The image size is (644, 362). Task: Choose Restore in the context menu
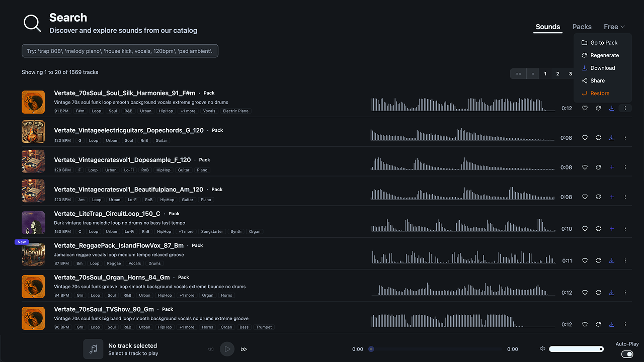[599, 94]
